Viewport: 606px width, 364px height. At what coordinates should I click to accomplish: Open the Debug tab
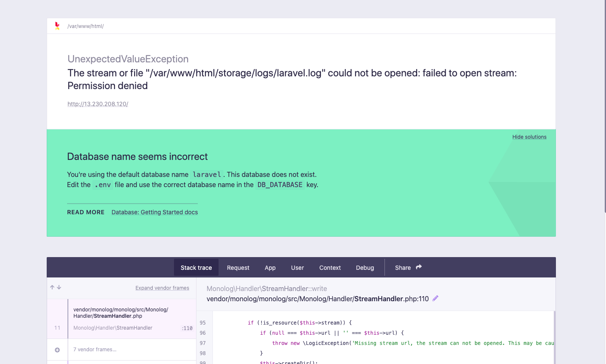coord(365,268)
